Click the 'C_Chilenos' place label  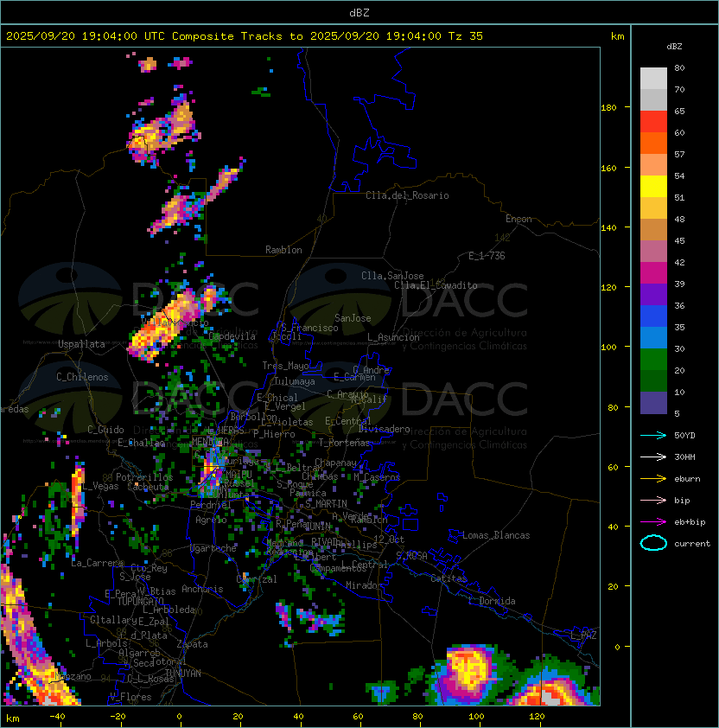[x=82, y=377]
